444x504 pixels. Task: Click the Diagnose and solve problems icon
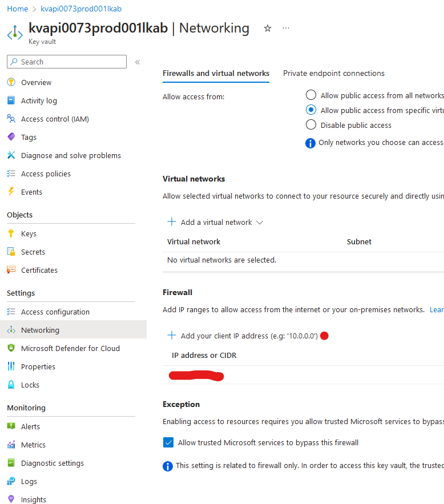(x=11, y=155)
